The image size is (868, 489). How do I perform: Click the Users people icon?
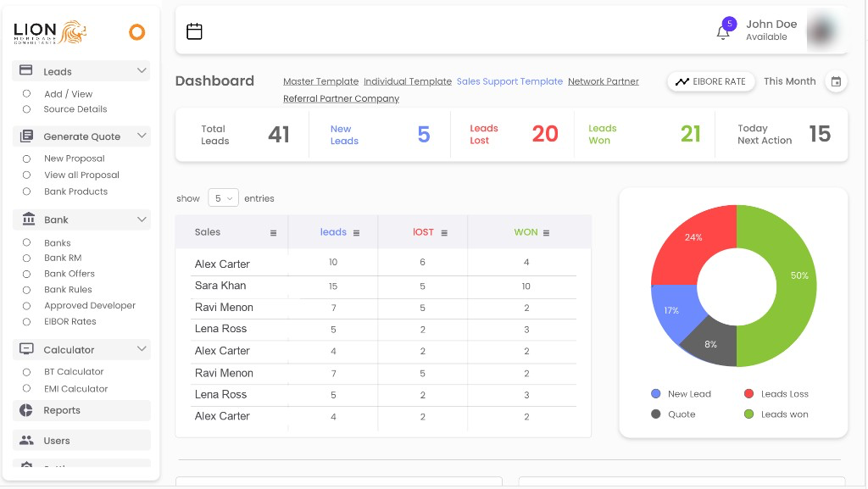coord(26,441)
